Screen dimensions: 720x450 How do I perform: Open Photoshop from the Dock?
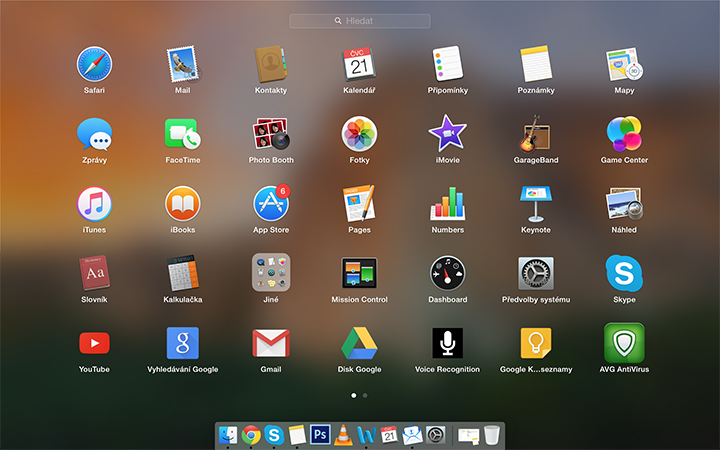321,434
